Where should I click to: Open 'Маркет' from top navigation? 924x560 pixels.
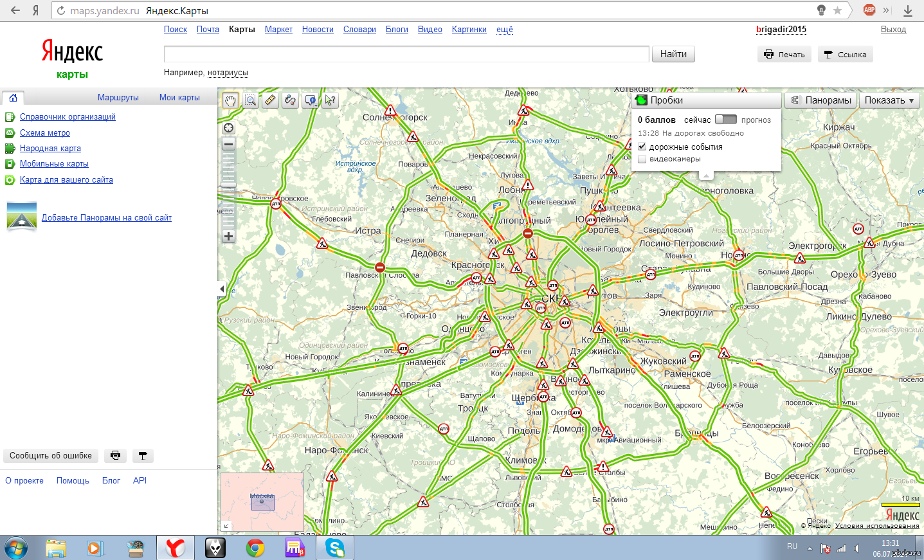click(278, 30)
